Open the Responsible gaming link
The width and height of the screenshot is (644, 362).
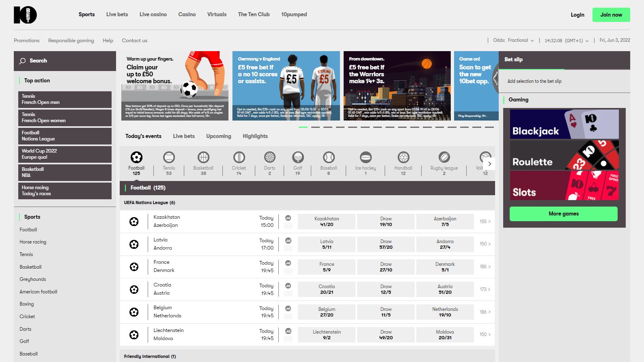(x=71, y=41)
